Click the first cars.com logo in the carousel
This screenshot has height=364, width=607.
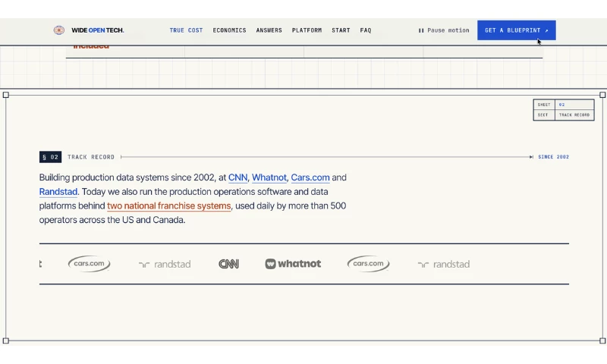(89, 264)
